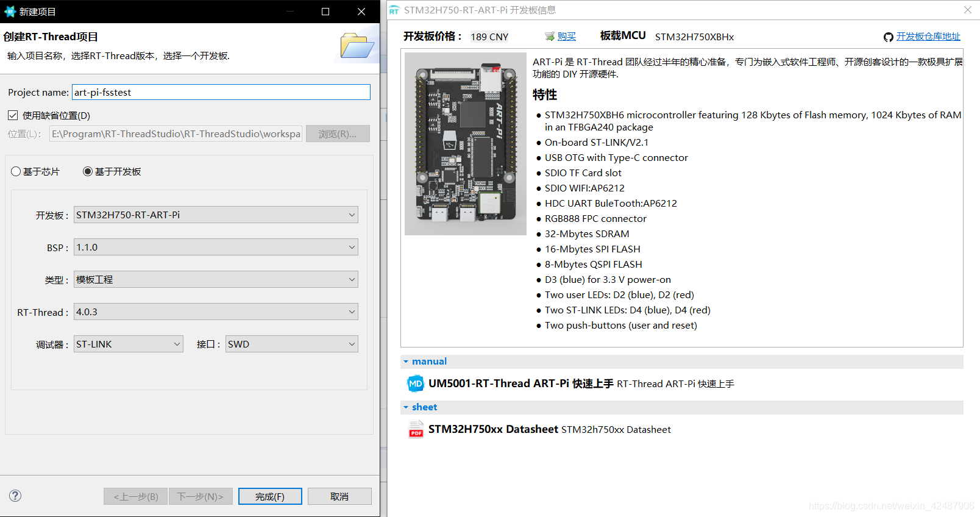The height and width of the screenshot is (517, 980).
Task: Click the Browse location button
Action: pyautogui.click(x=338, y=134)
